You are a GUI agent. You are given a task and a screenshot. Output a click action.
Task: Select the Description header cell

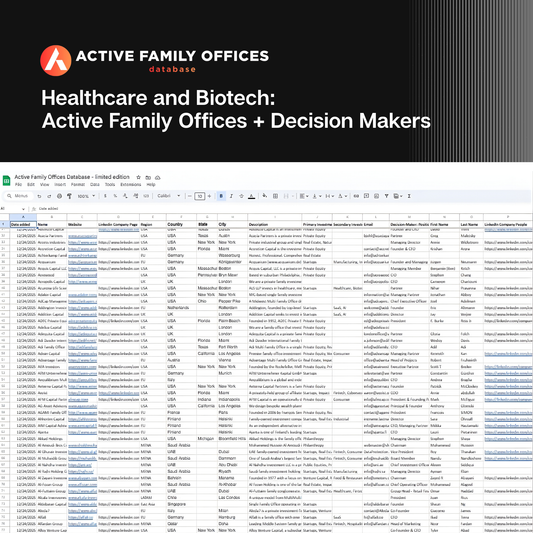(275, 224)
